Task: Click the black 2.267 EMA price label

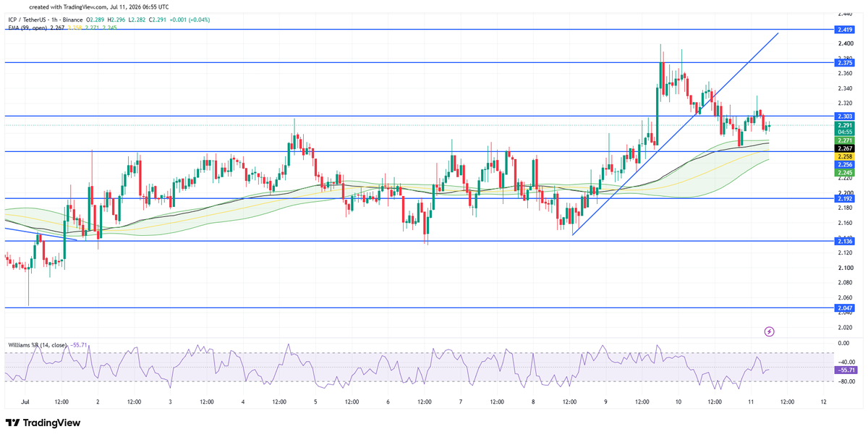Action: pos(843,148)
